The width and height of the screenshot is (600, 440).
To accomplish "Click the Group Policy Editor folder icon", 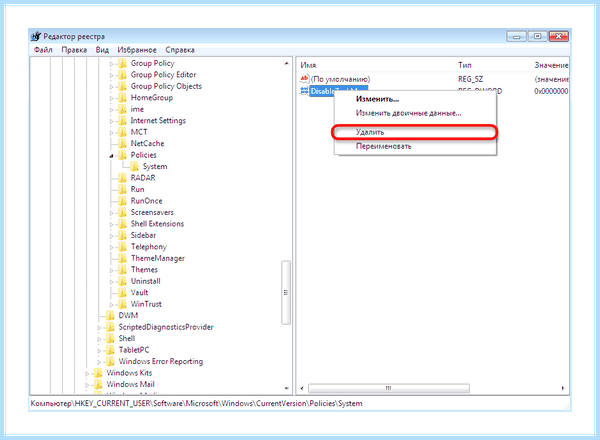I will (x=122, y=75).
